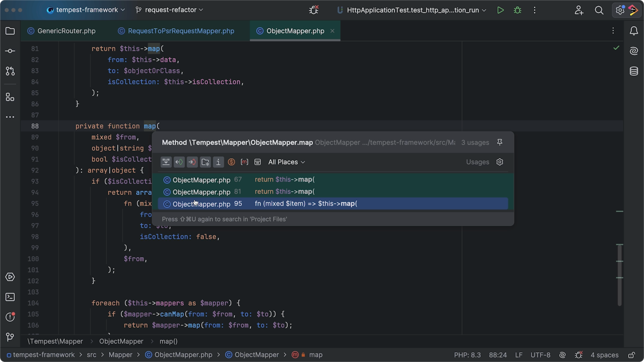Viewport: 644px width, 362px height.
Task: Open the run configuration dropdown HttpApplicationTest
Action: coord(412,10)
